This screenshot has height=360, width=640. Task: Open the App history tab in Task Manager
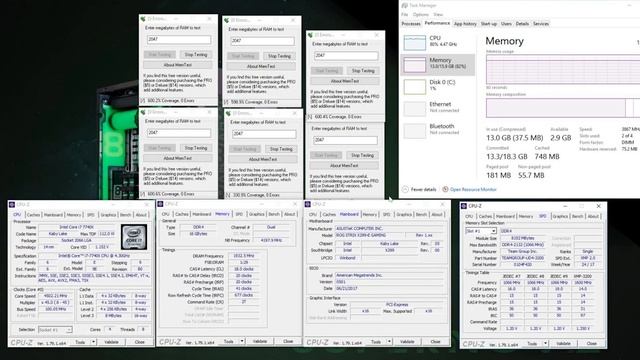[x=465, y=24]
